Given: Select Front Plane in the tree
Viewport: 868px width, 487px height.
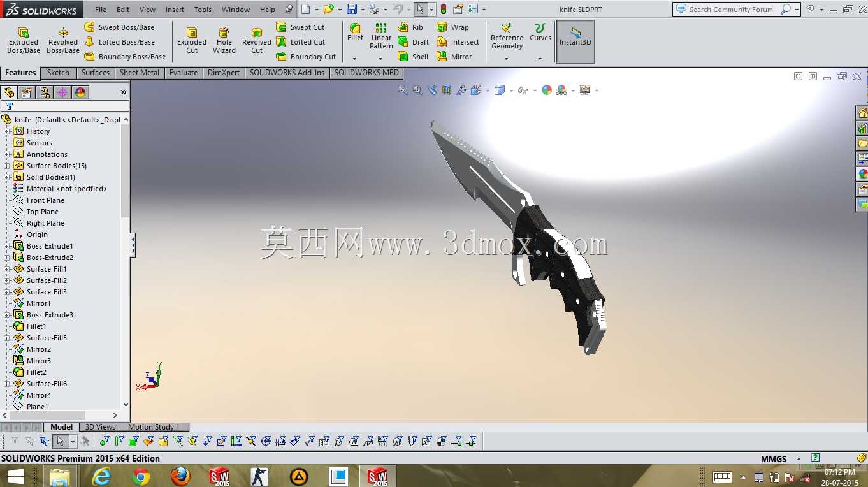Looking at the screenshot, I should pos(45,200).
